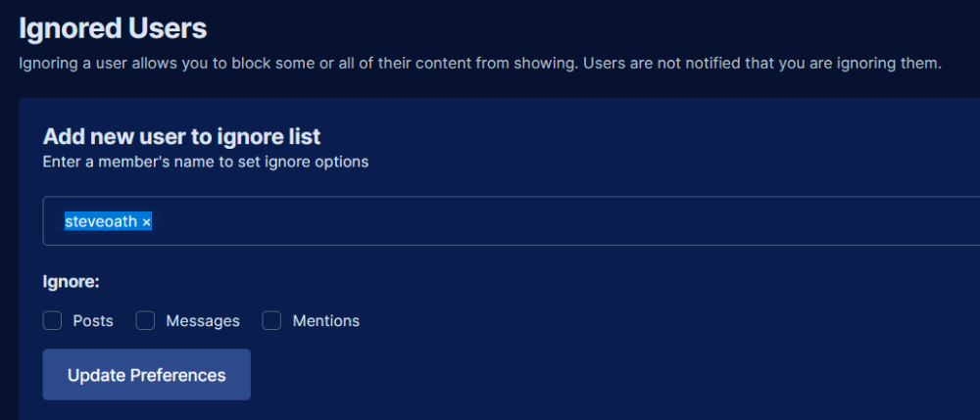Remove steveoath tag with the × icon
This screenshot has height=420, width=980.
[x=146, y=221]
